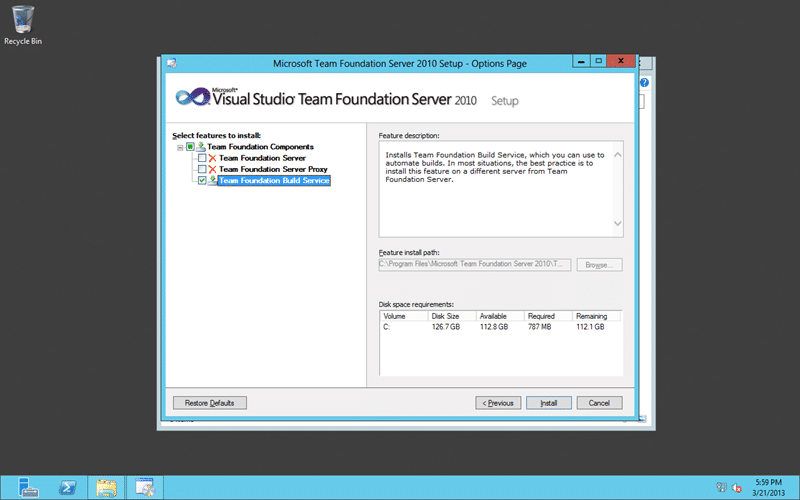The width and height of the screenshot is (800, 500).
Task: Select the setup installer taskbar icon
Action: [x=145, y=488]
